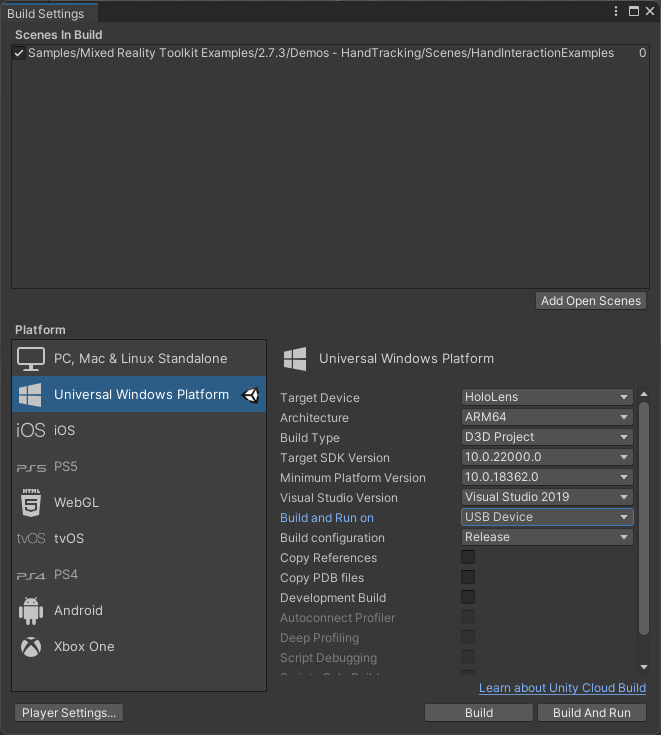The image size is (661, 735).
Task: Click the Windows logo in Universal Windows Platform row
Action: pyautogui.click(x=30, y=395)
